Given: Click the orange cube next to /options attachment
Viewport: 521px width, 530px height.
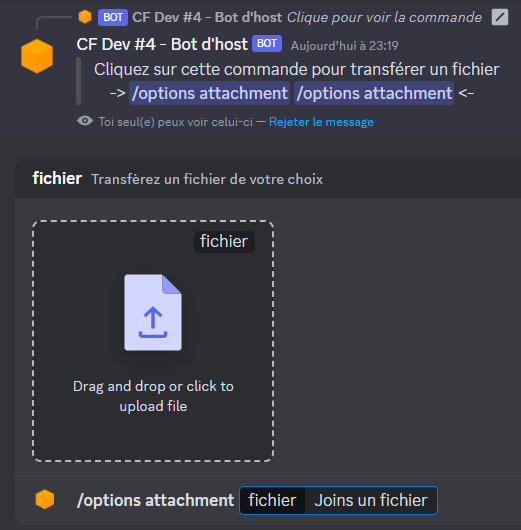Looking at the screenshot, I should click(45, 500).
